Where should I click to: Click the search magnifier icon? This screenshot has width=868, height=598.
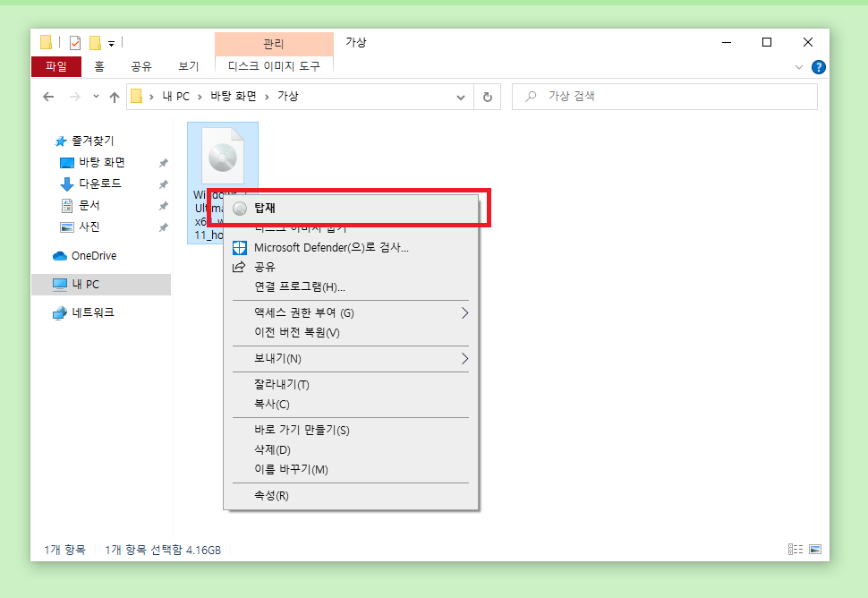pos(531,97)
